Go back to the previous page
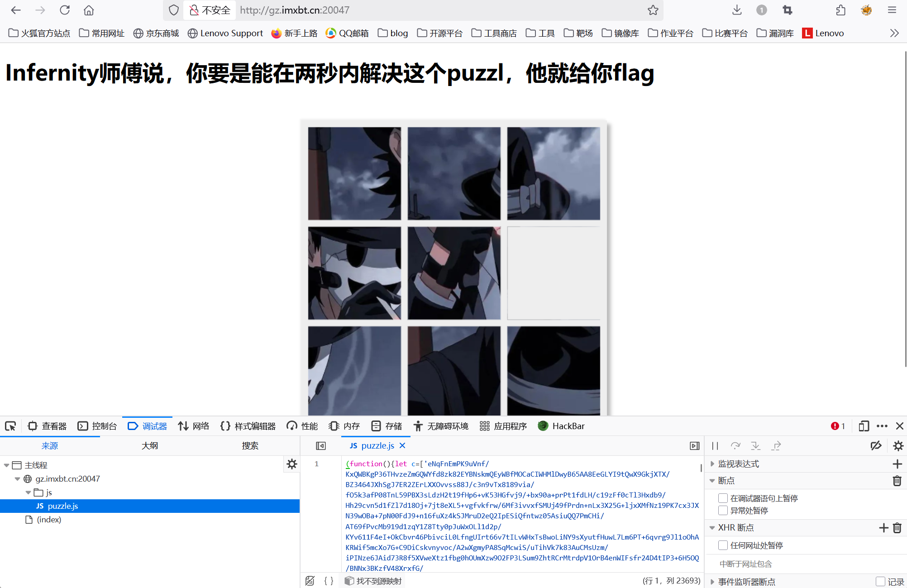 pyautogui.click(x=16, y=10)
